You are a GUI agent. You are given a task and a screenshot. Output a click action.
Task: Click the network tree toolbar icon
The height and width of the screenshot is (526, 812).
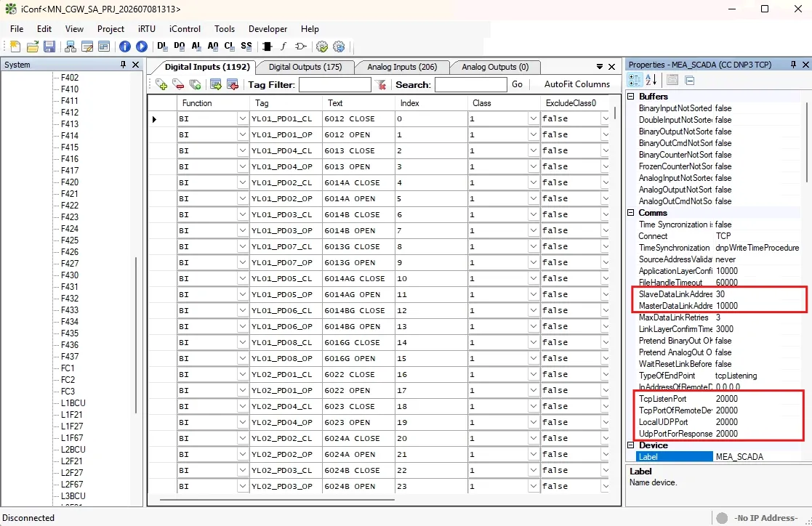71,46
